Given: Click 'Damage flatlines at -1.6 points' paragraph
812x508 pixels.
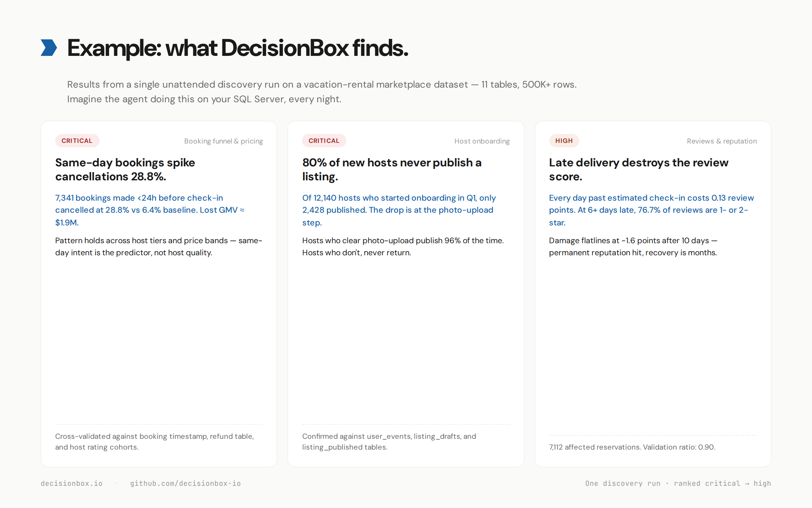Looking at the screenshot, I should click(x=633, y=247).
